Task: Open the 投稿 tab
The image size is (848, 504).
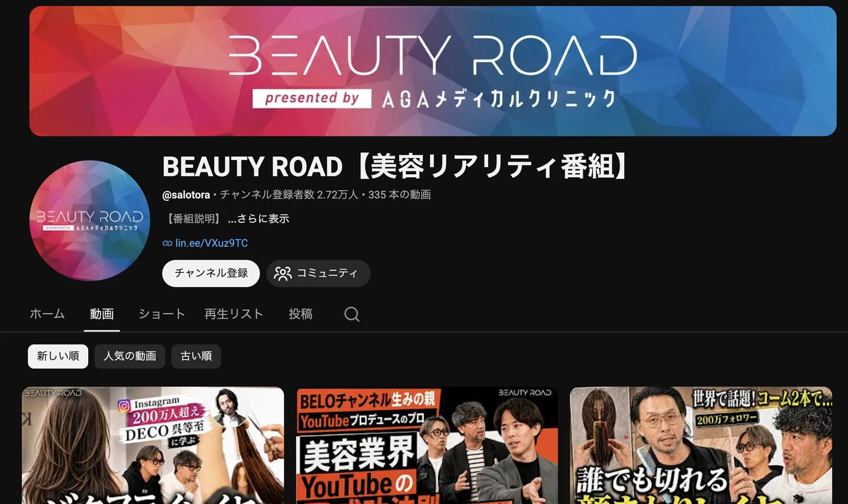Action: click(x=300, y=314)
